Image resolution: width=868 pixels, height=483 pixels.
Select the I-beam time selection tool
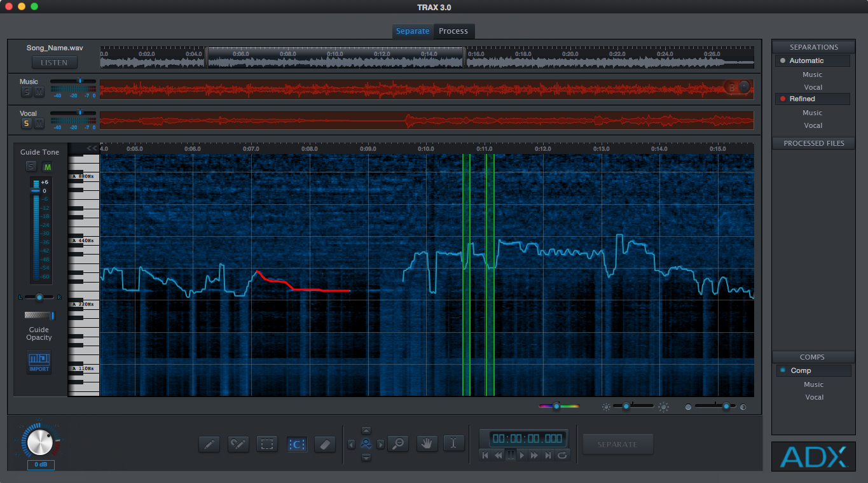(454, 444)
